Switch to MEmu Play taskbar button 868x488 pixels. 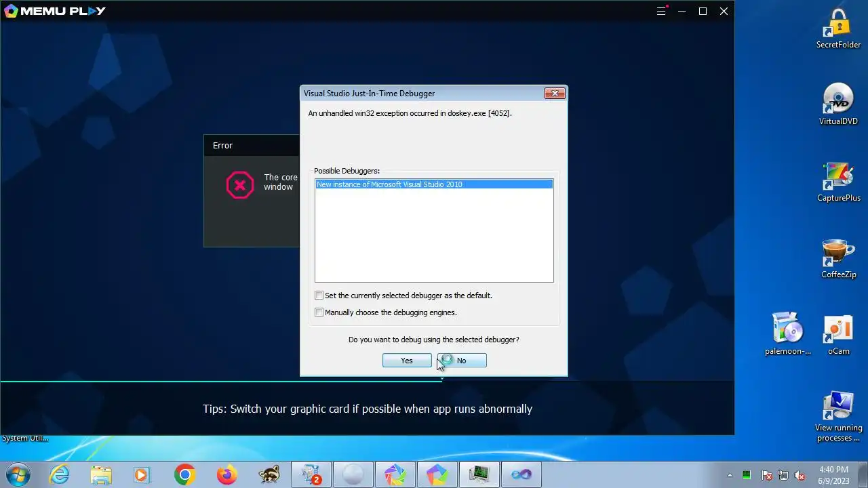pos(437,475)
